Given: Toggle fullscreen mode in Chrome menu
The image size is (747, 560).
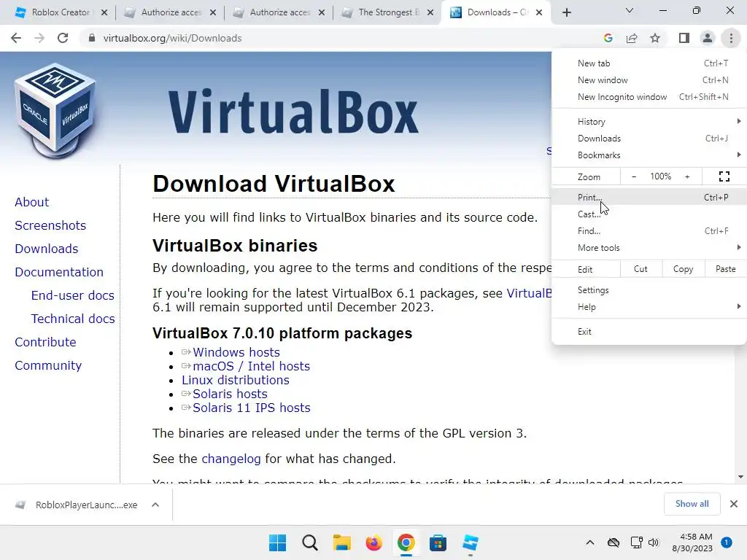Looking at the screenshot, I should pyautogui.click(x=724, y=176).
